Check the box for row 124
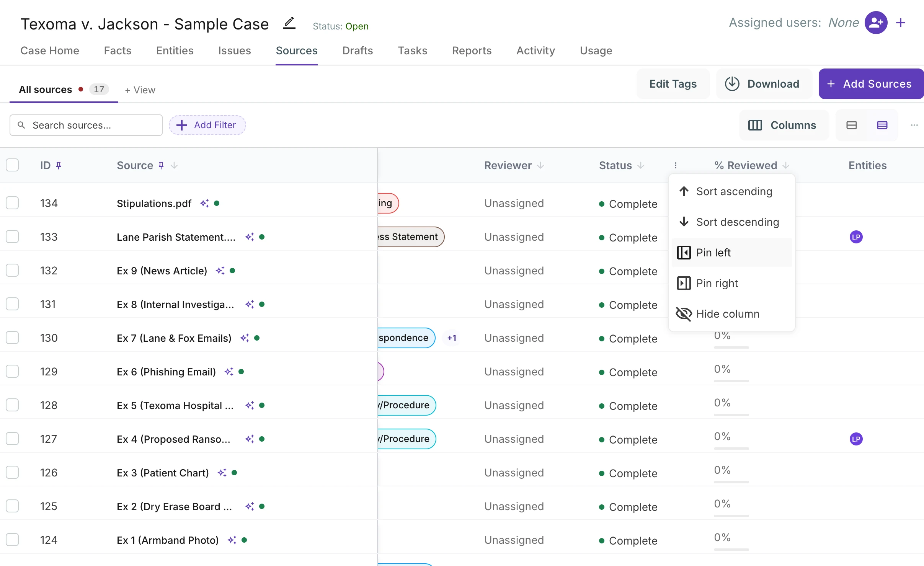The image size is (924, 566). [12, 540]
